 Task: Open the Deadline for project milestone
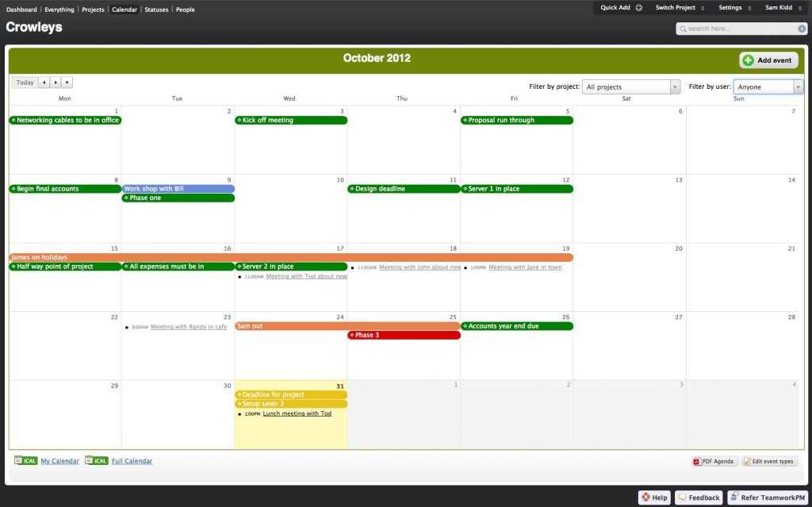[291, 394]
